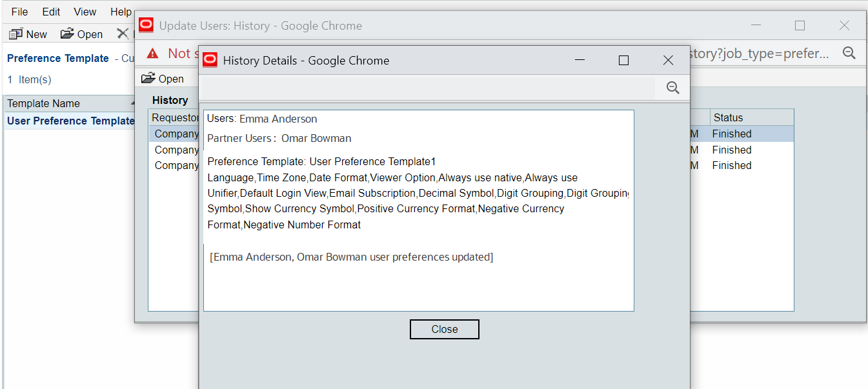Maximize the History Details window

click(623, 60)
